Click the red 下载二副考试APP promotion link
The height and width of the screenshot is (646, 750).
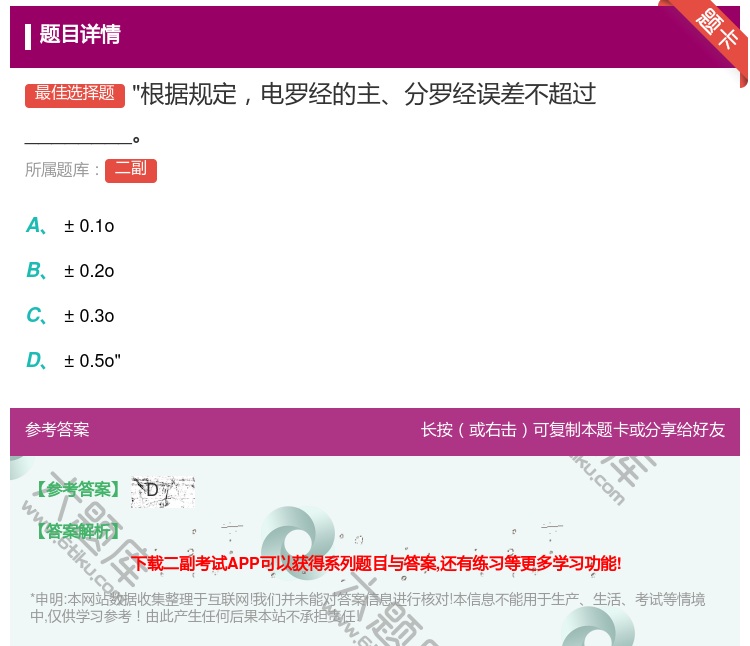[376, 563]
